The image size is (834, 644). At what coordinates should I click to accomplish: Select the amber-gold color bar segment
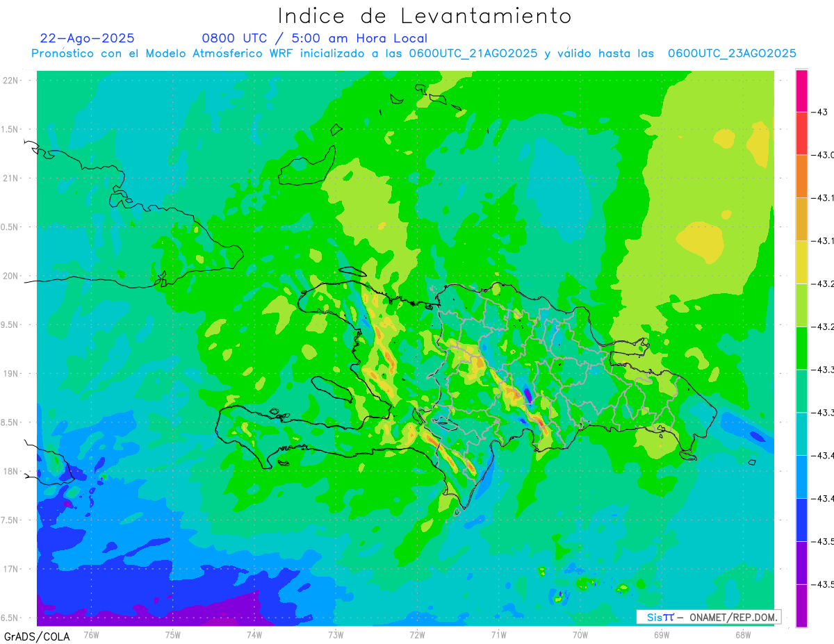[801, 220]
